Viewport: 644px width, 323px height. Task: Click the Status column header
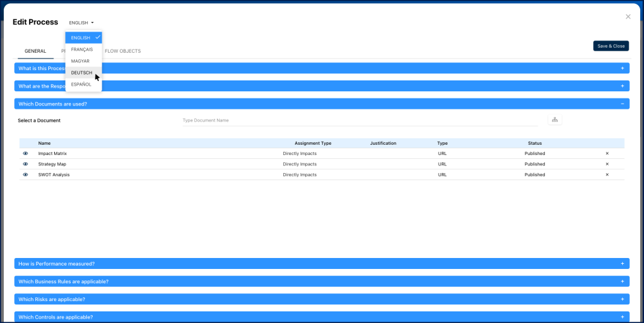(535, 143)
